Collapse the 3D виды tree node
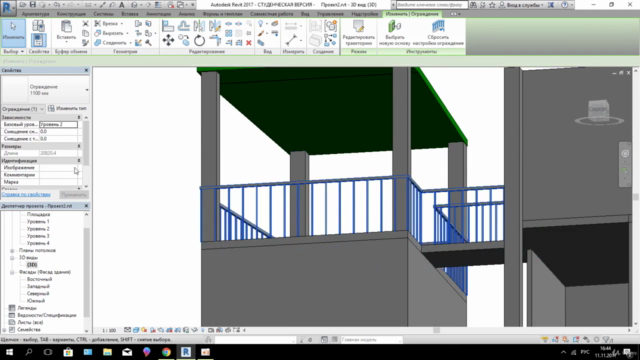The image size is (640, 360). click(x=12, y=258)
